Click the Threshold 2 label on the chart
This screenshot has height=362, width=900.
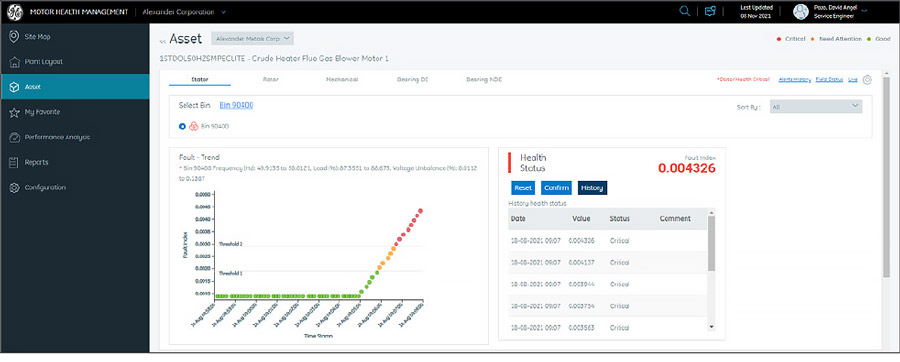coord(230,244)
